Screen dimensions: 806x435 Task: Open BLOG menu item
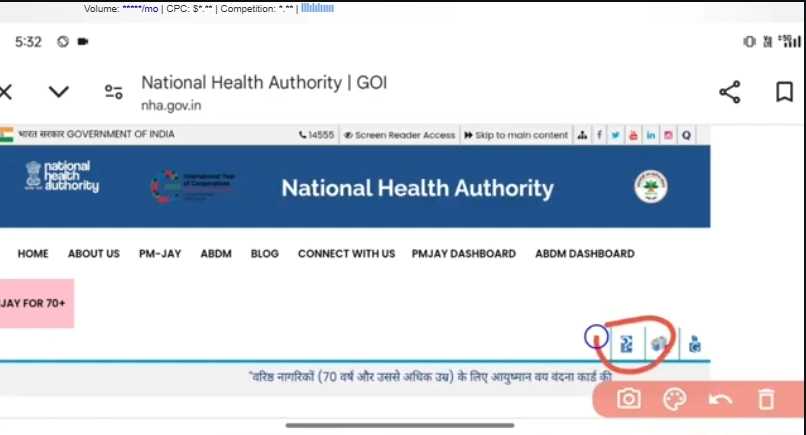point(265,253)
